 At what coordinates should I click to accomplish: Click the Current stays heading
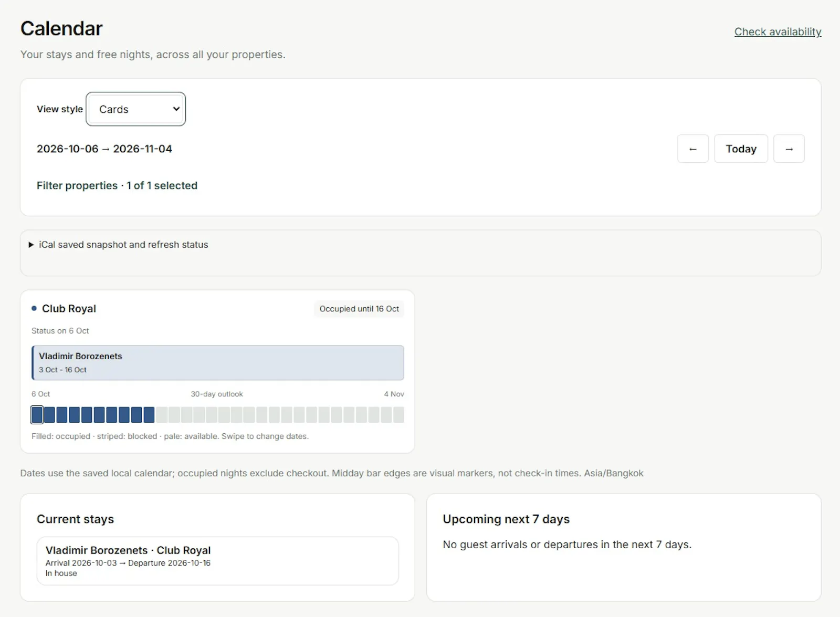click(75, 519)
